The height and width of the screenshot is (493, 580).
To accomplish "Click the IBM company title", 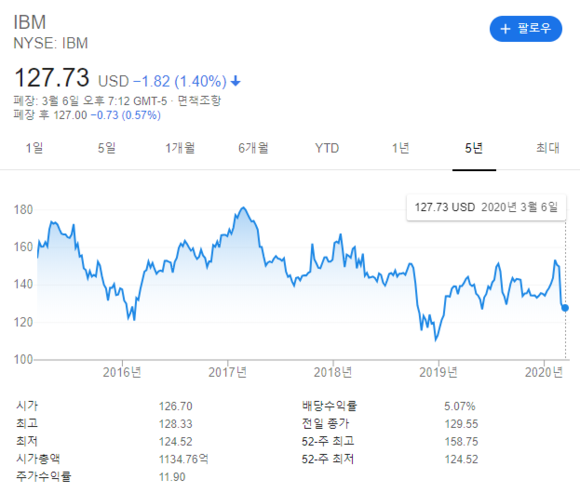I will tap(30, 22).
